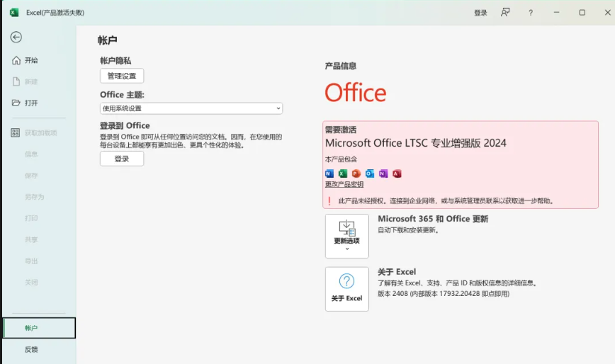
Task: Click the Outlook icon in product list
Action: coord(370,174)
